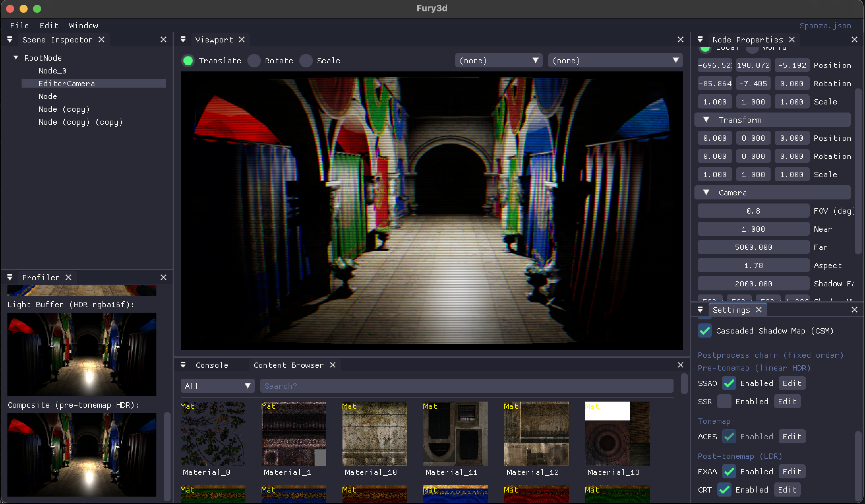Close the Content Browser tab
Viewport: 865px width, 504px height.
tap(333, 366)
